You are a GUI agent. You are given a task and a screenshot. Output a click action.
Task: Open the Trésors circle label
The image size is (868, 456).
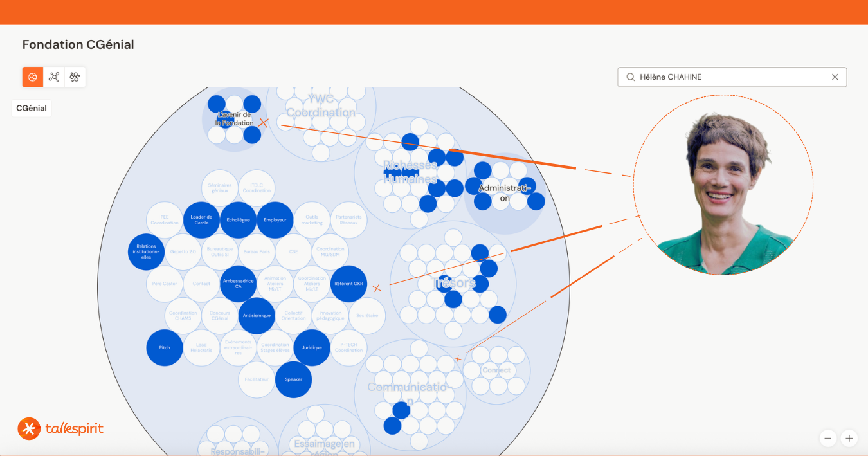[454, 283]
